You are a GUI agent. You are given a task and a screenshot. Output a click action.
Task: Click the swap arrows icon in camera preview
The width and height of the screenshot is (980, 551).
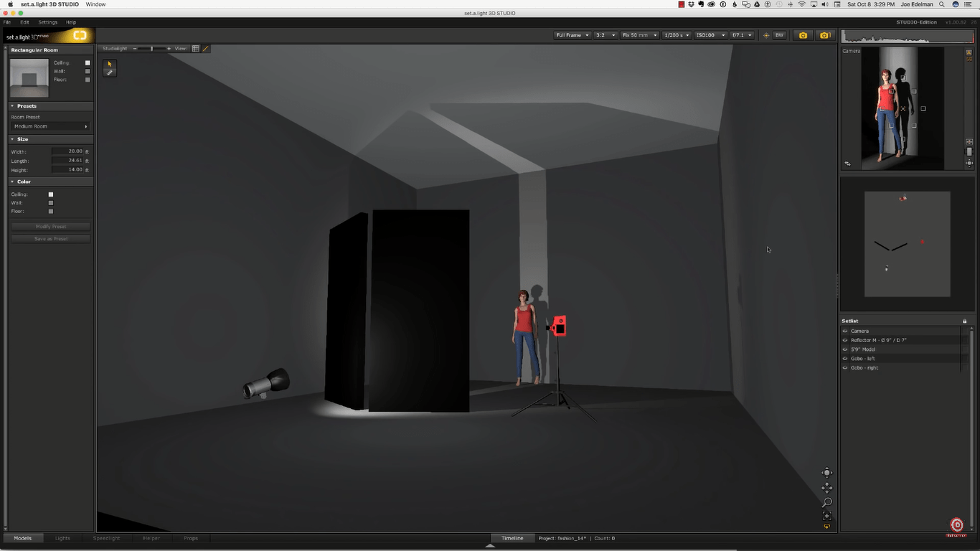tap(847, 164)
